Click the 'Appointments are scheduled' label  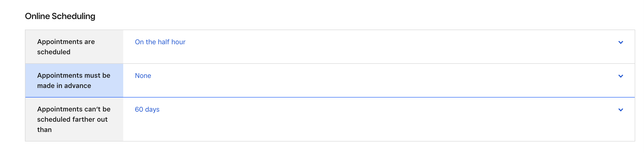point(66,47)
